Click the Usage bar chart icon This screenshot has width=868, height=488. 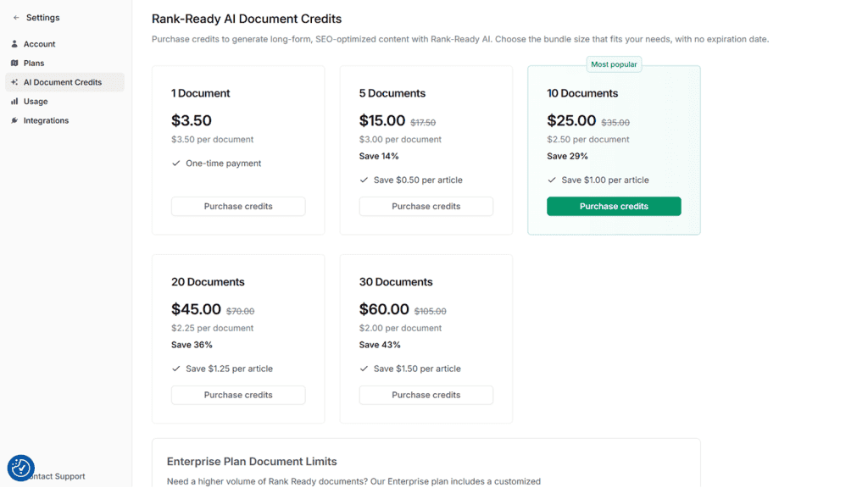coord(14,102)
